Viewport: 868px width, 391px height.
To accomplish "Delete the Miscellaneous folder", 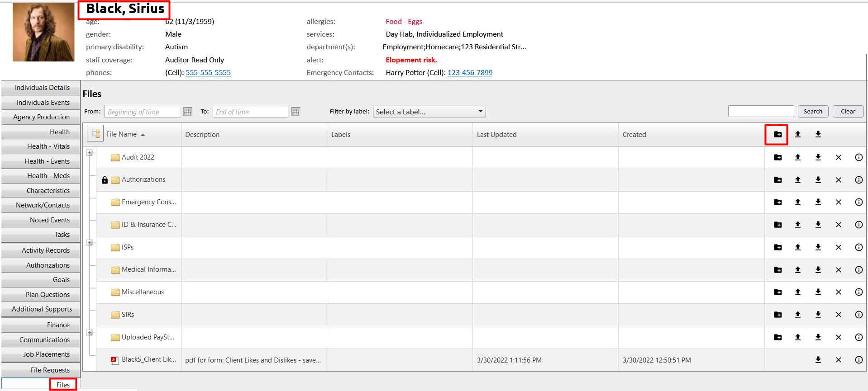I will point(839,292).
